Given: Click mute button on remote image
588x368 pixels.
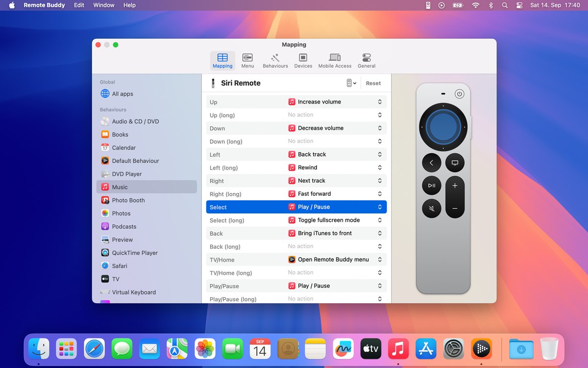Looking at the screenshot, I should tap(431, 209).
